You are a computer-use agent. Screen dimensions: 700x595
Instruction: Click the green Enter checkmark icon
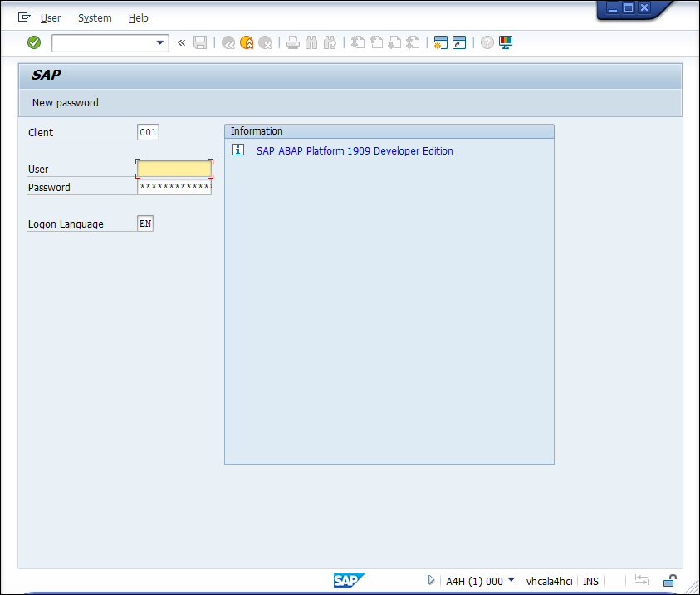point(34,42)
